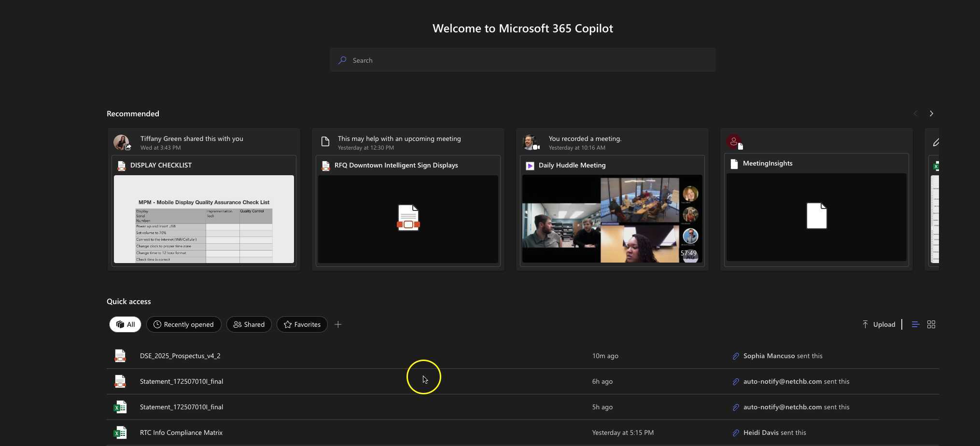Viewport: 980px width, 446px height.
Task: Switch to list view layout
Action: click(915, 324)
